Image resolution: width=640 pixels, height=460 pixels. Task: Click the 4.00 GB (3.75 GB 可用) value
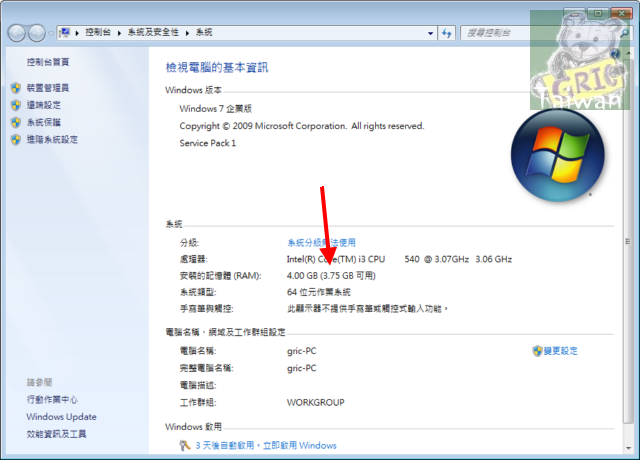331,276
